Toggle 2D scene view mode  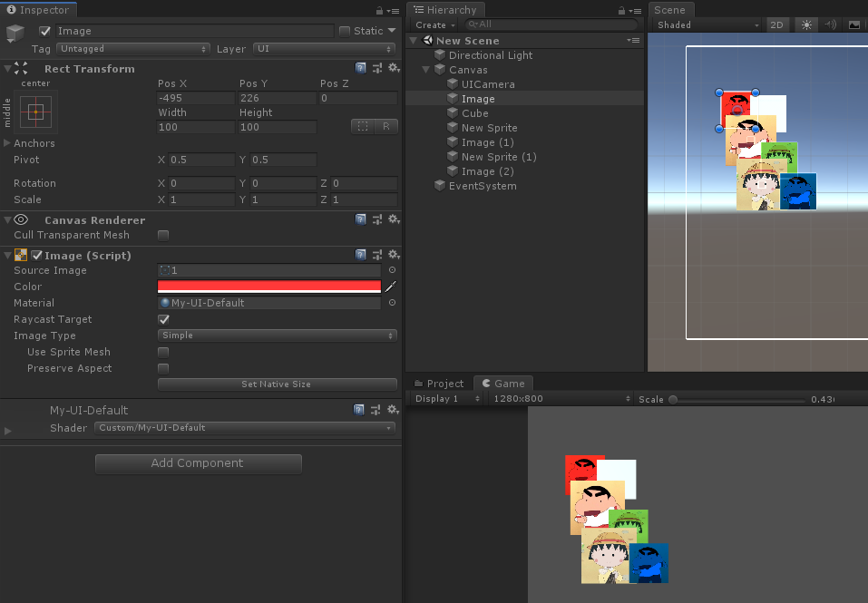click(776, 24)
